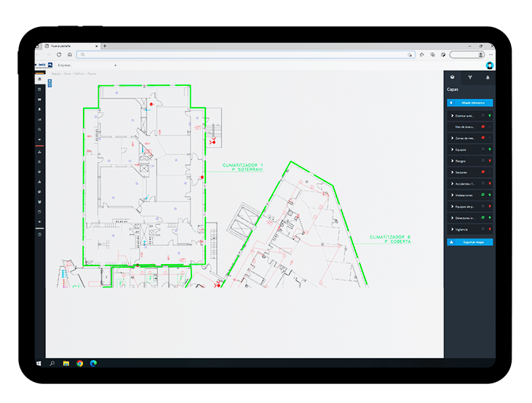Toggle green pin on Detectores in... row
Image resolution: width=532 pixels, height=403 pixels.
[490, 218]
